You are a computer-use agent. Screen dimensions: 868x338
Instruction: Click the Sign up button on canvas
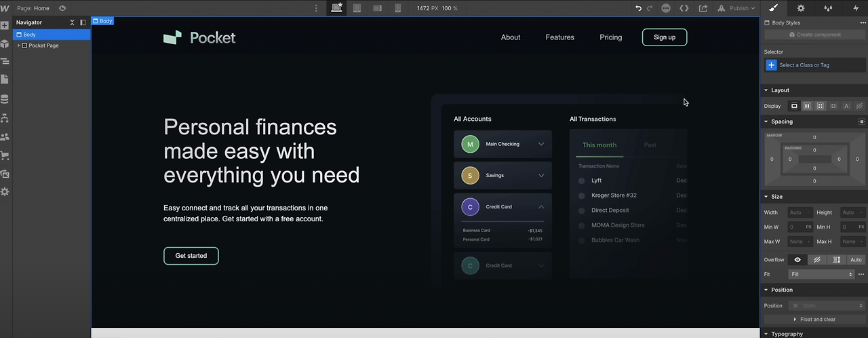[x=665, y=37]
